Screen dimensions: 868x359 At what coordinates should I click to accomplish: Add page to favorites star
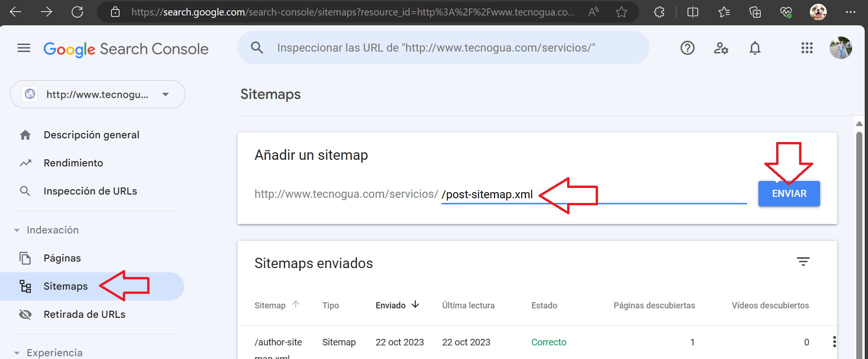[x=621, y=12]
